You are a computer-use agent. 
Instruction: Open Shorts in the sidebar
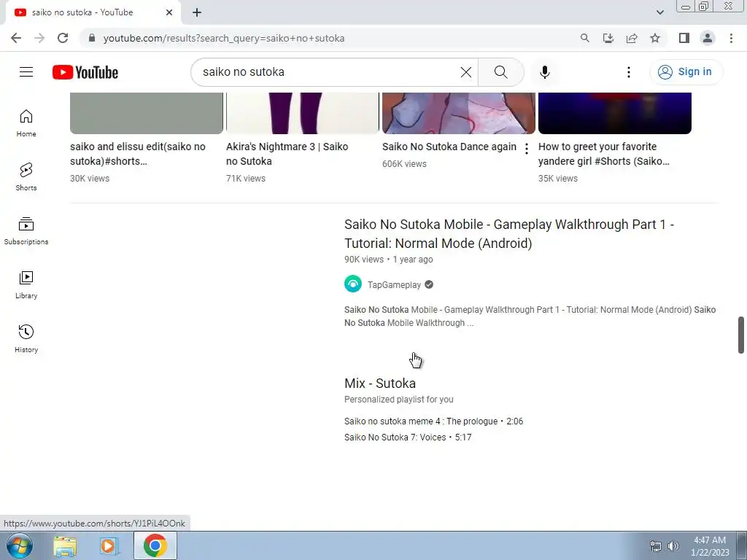[26, 177]
